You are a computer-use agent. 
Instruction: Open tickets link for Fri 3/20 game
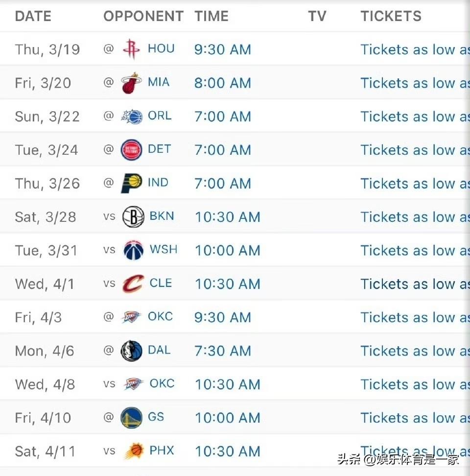[414, 83]
